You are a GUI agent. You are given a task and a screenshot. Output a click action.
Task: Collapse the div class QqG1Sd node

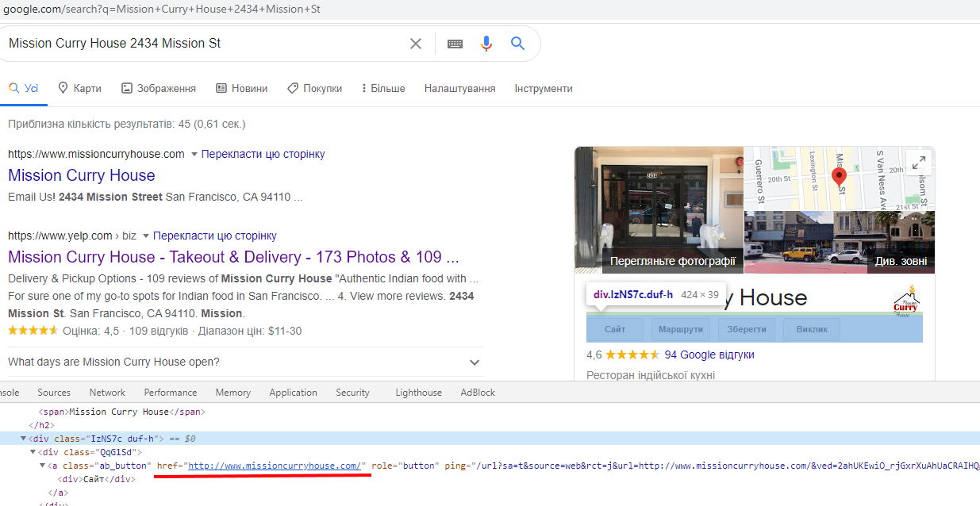coord(33,452)
